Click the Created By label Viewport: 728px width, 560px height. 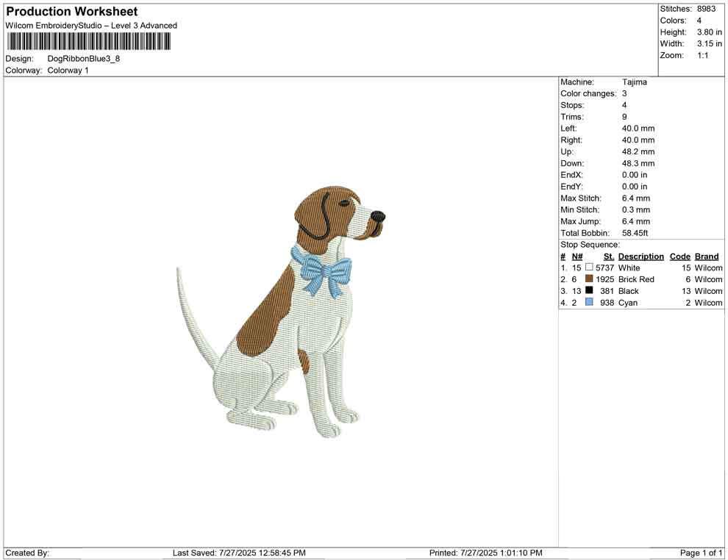(x=27, y=553)
